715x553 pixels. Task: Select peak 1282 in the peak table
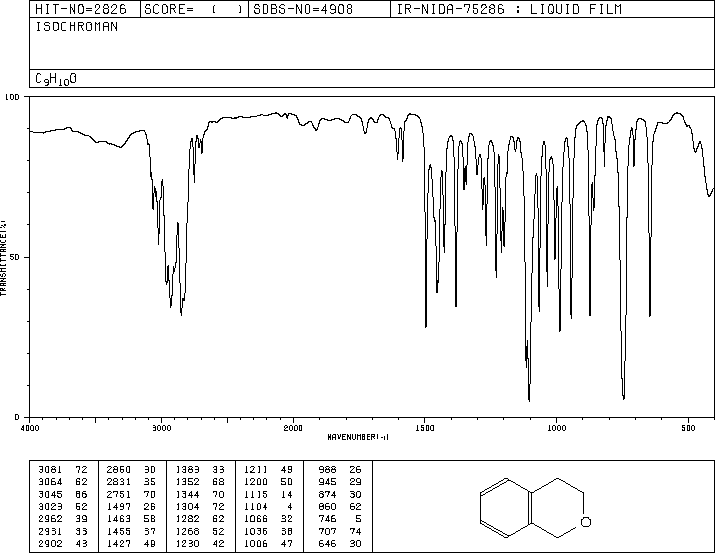pos(187,519)
